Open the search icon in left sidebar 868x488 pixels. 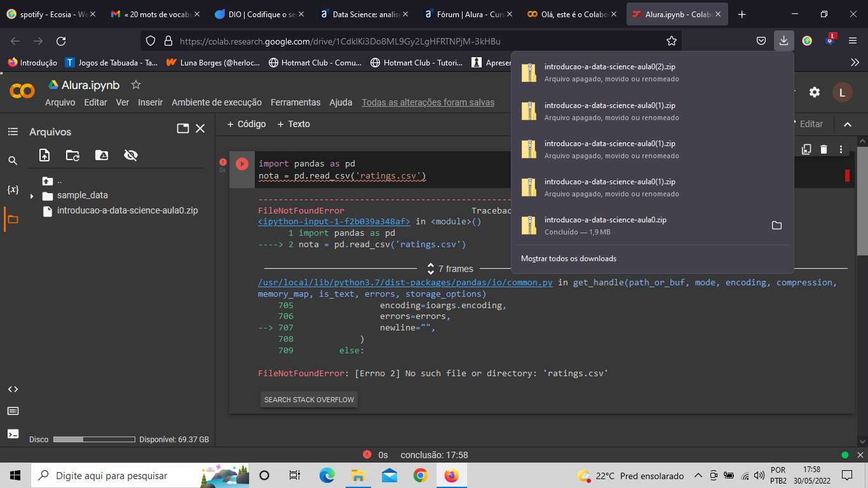coord(13,161)
